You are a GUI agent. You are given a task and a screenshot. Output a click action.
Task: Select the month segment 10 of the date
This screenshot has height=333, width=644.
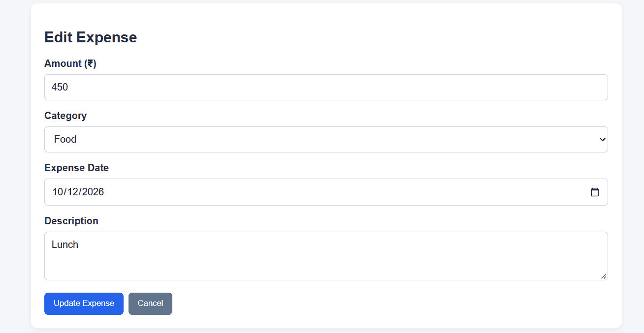(59, 192)
